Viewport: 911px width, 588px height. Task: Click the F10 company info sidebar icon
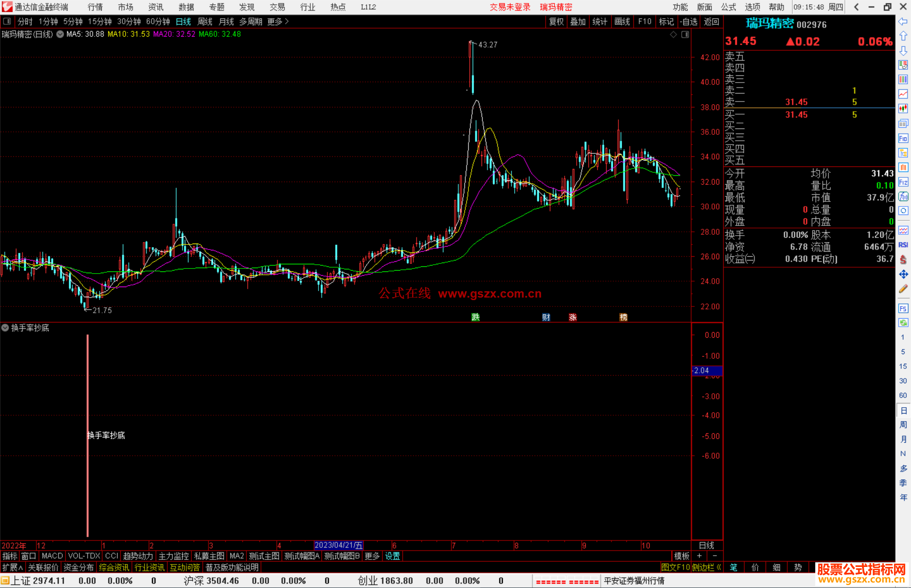coord(903,139)
